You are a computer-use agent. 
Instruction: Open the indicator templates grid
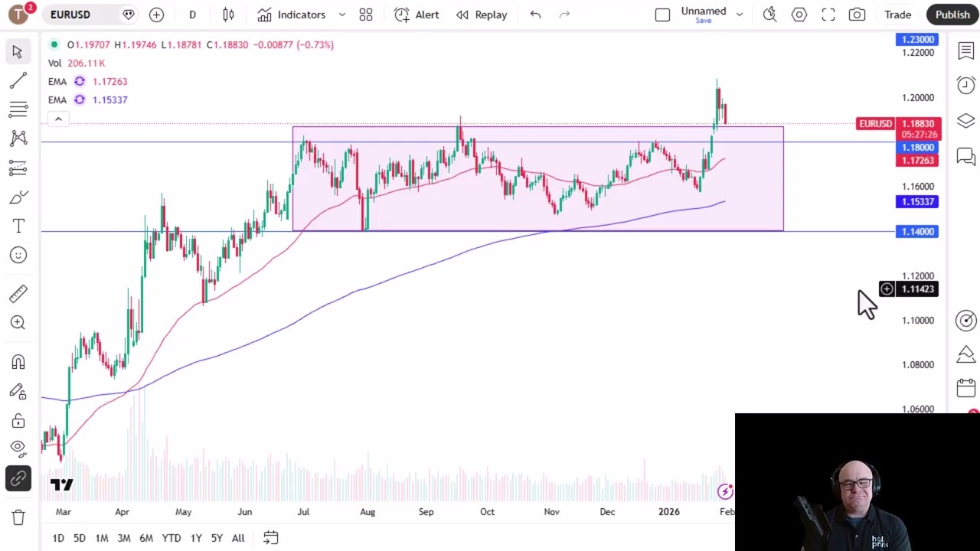coord(366,15)
